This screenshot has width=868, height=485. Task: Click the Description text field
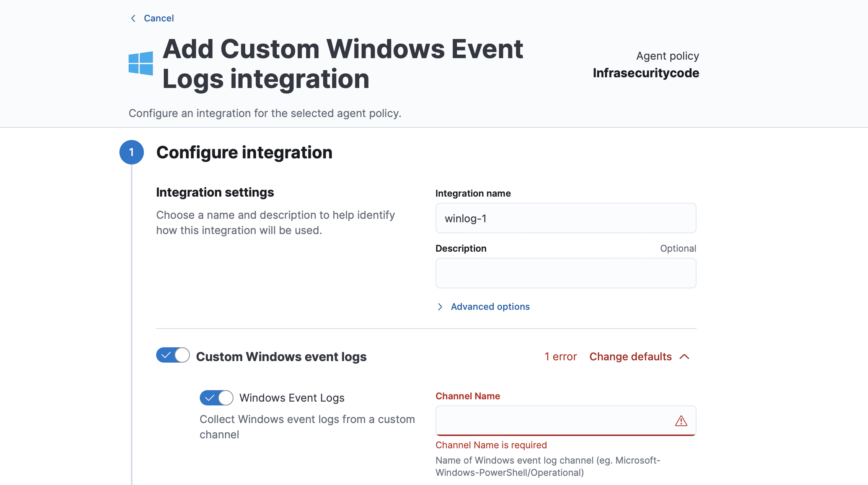[565, 273]
